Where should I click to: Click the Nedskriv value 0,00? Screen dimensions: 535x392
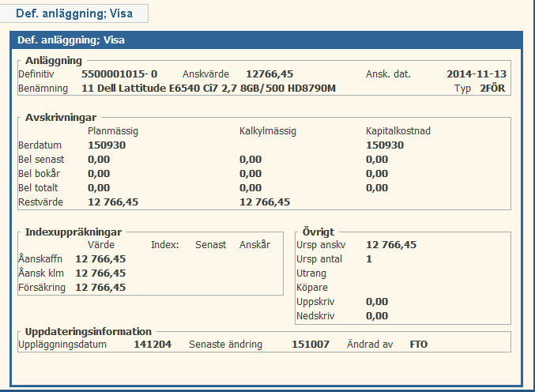click(x=377, y=316)
